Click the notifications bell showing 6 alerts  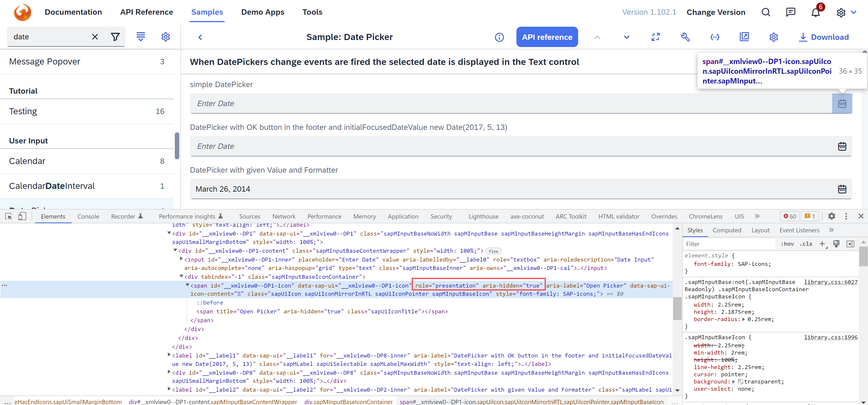(x=816, y=12)
